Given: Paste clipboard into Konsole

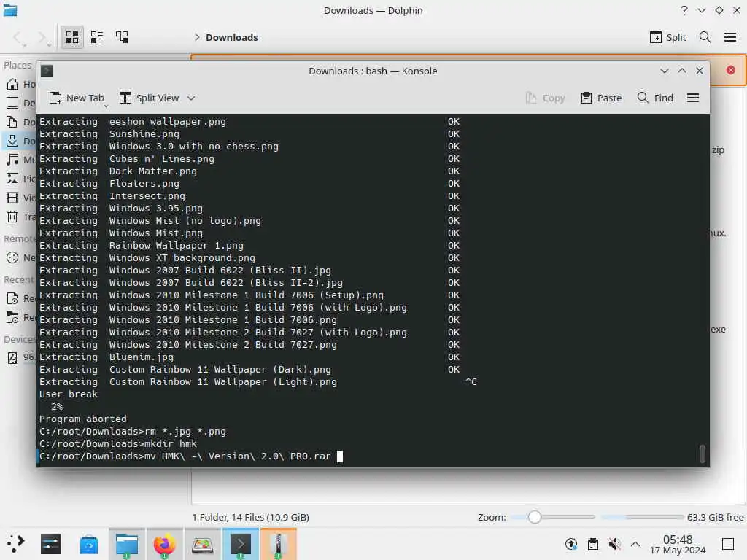Looking at the screenshot, I should (x=601, y=98).
